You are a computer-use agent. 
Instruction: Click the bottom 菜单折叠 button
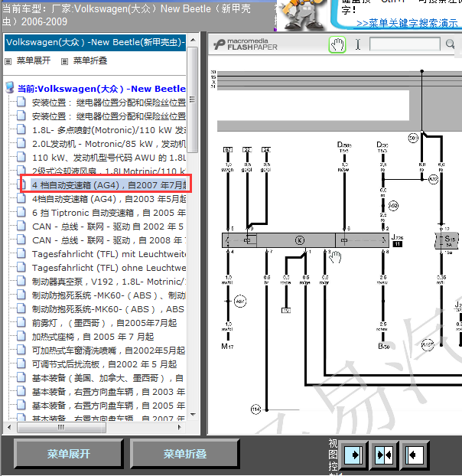coord(185,454)
